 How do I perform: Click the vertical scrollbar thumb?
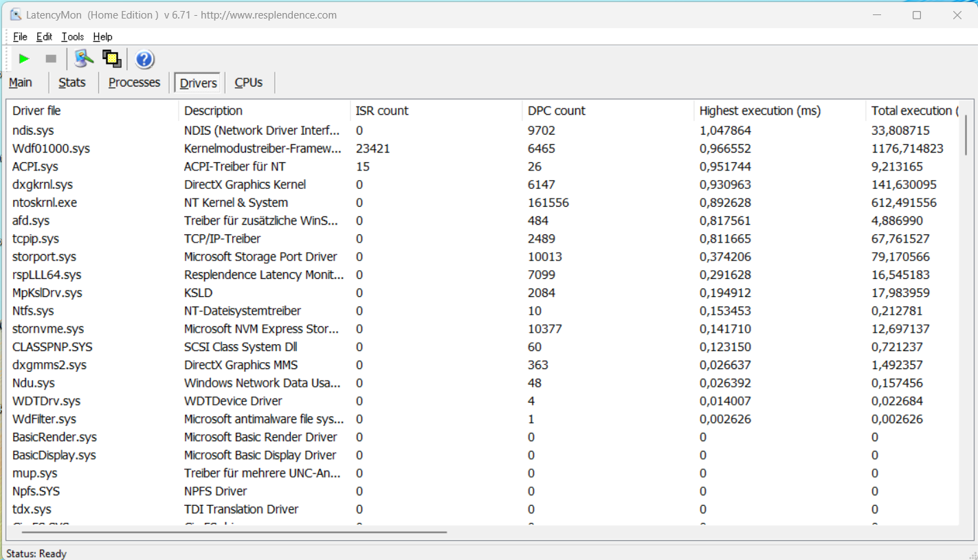(x=966, y=135)
